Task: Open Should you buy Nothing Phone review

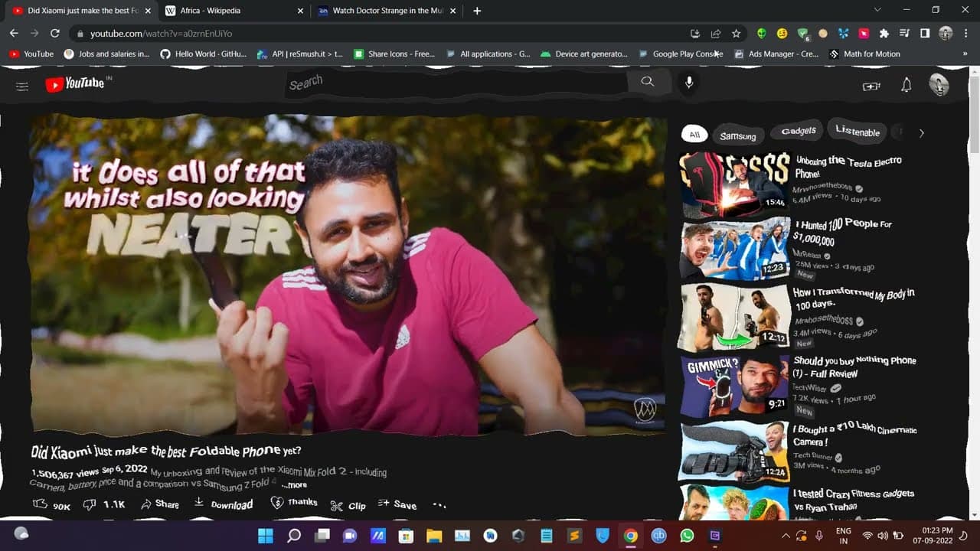Action: (854, 367)
